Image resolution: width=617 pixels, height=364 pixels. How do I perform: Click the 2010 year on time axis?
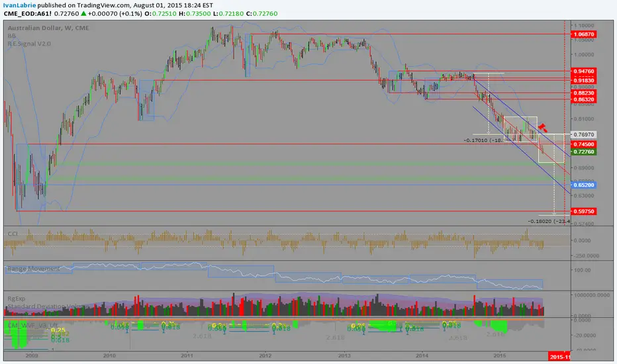[x=109, y=356]
